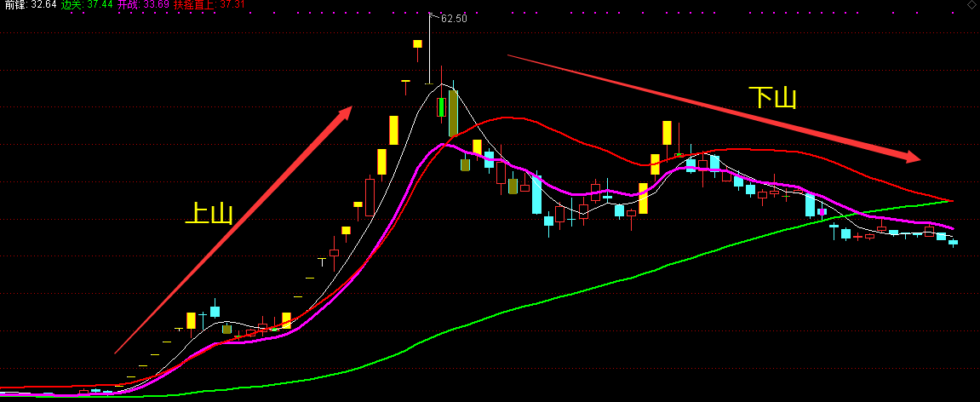Select the green 边关 indicator label
This screenshot has height=402, width=980.
click(x=87, y=5)
